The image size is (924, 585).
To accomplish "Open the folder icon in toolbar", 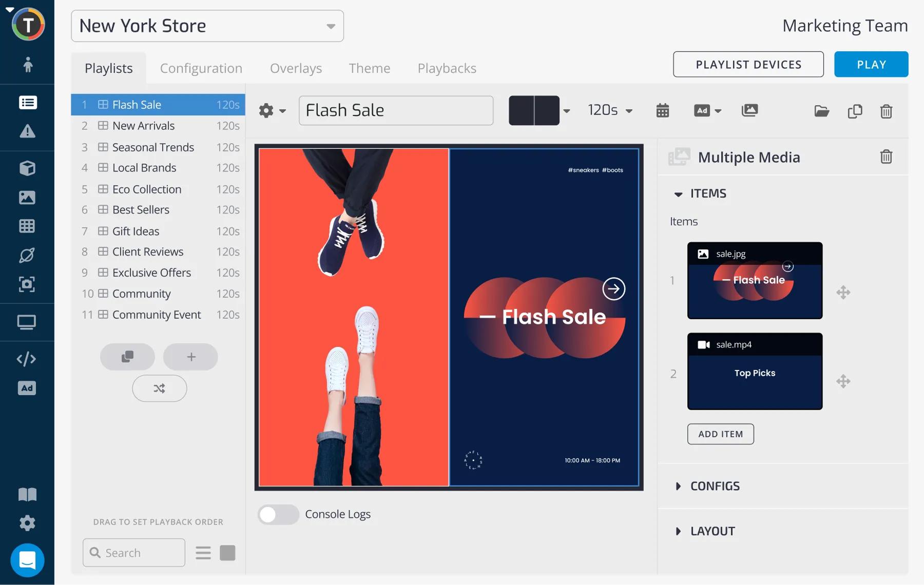I will pyautogui.click(x=821, y=111).
